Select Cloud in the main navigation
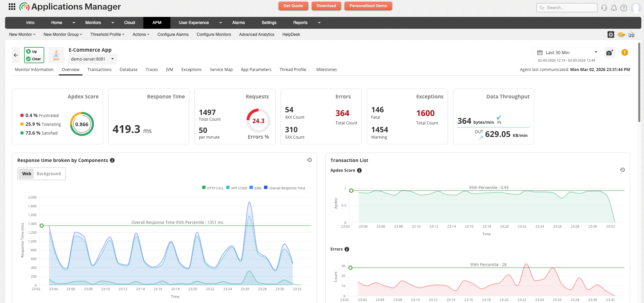The width and height of the screenshot is (644, 303). pos(129,23)
